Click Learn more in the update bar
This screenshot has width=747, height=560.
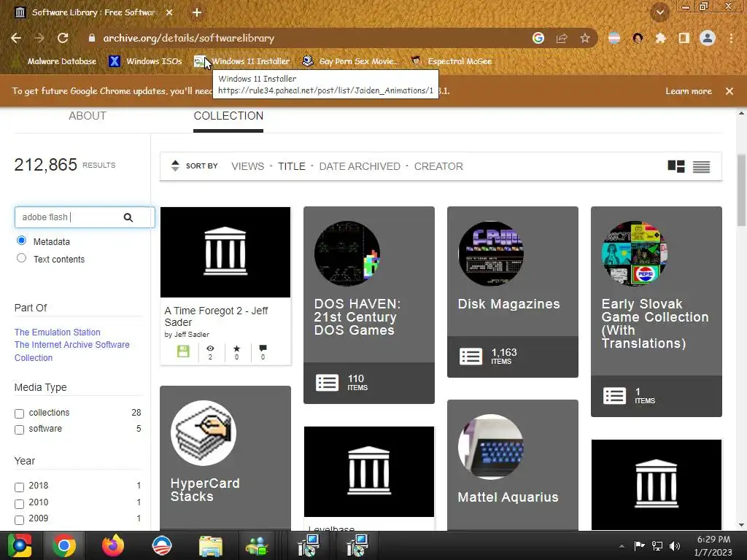point(689,91)
